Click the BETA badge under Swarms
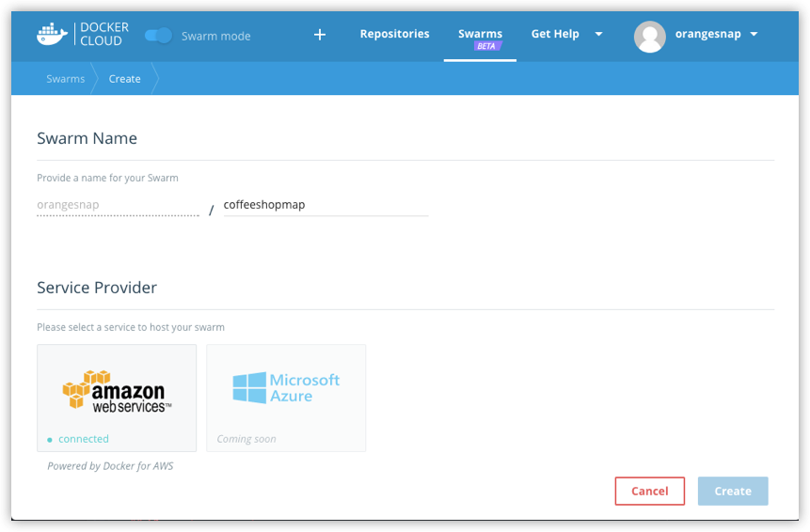810x532 pixels. [486, 46]
